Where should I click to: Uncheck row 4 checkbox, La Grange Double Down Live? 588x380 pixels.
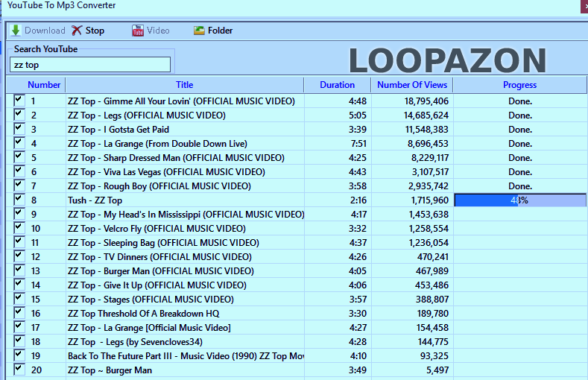(19, 143)
